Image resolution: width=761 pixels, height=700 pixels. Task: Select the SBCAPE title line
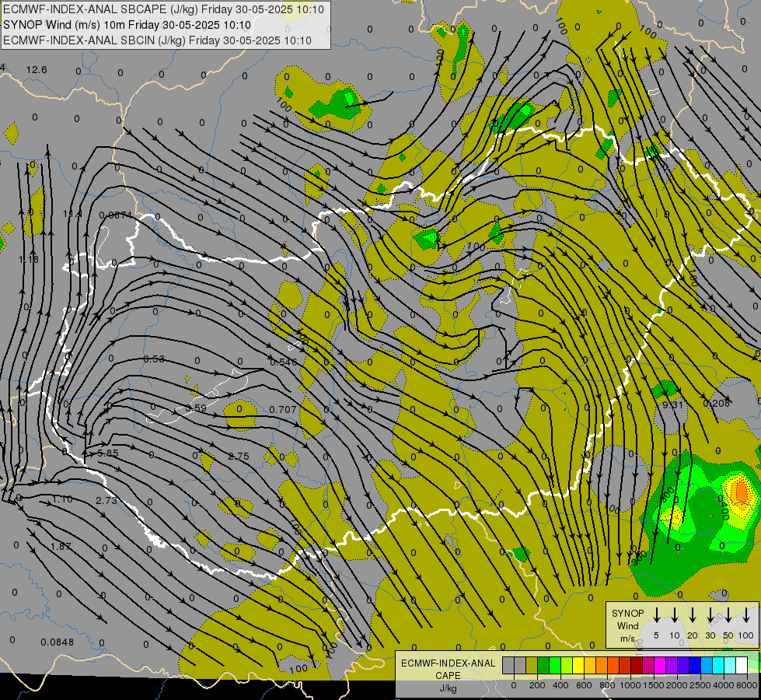click(x=163, y=9)
